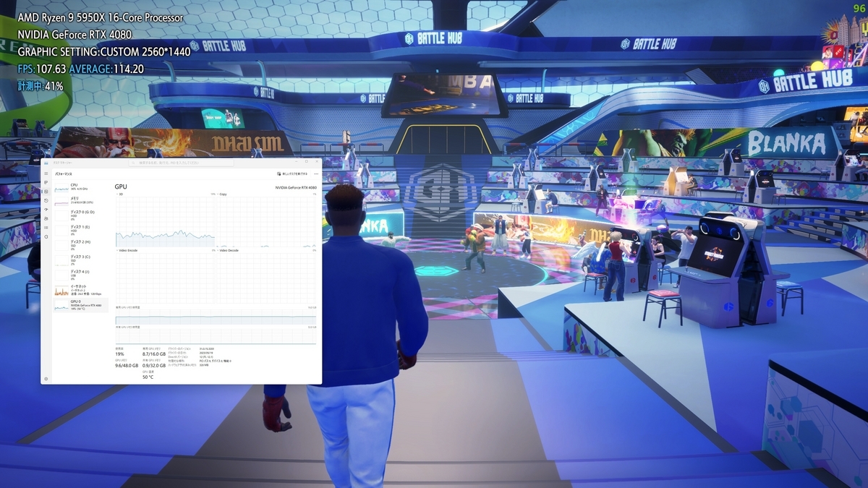Click the dedicated GPU memory usage graph

[x=216, y=317]
